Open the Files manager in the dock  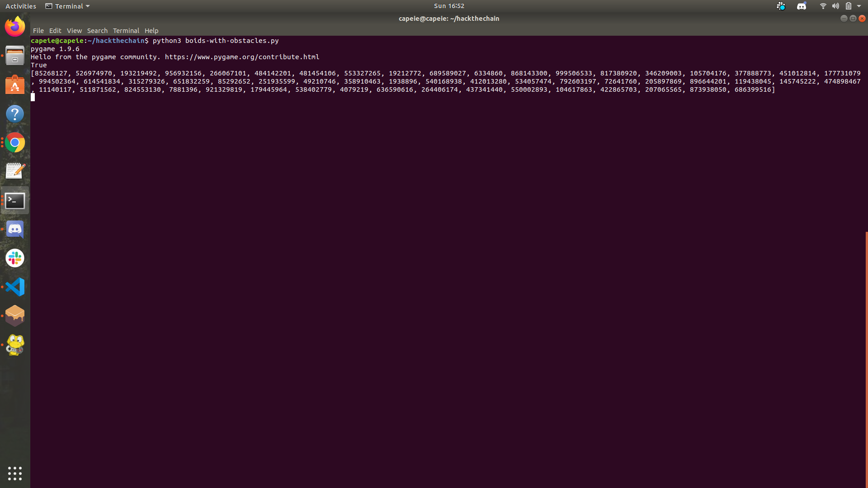coord(15,56)
